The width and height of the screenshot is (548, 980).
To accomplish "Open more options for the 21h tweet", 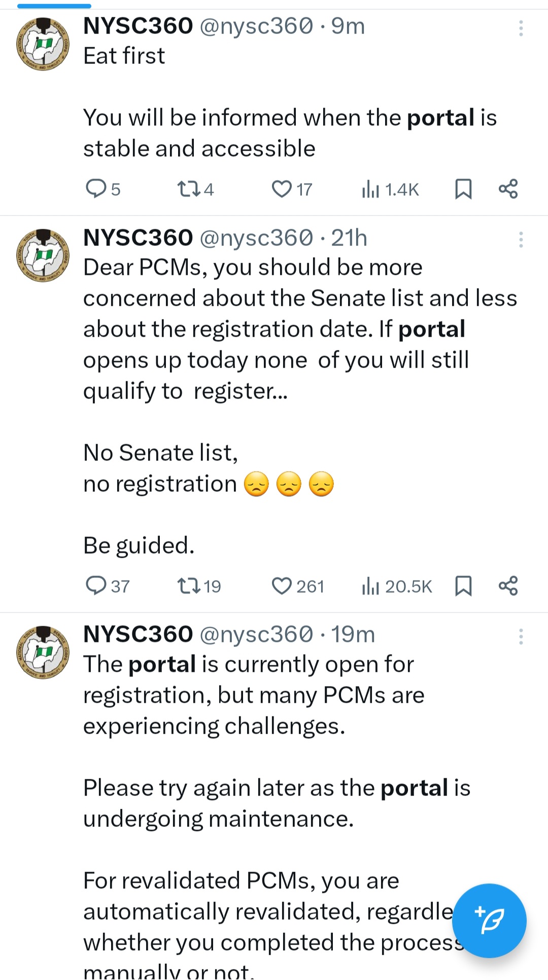I will (521, 240).
